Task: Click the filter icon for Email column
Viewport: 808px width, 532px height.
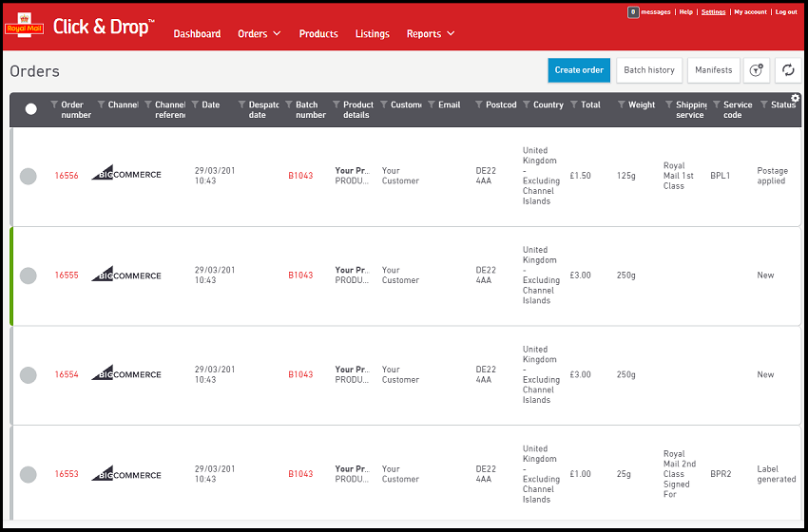Action: pyautogui.click(x=432, y=104)
